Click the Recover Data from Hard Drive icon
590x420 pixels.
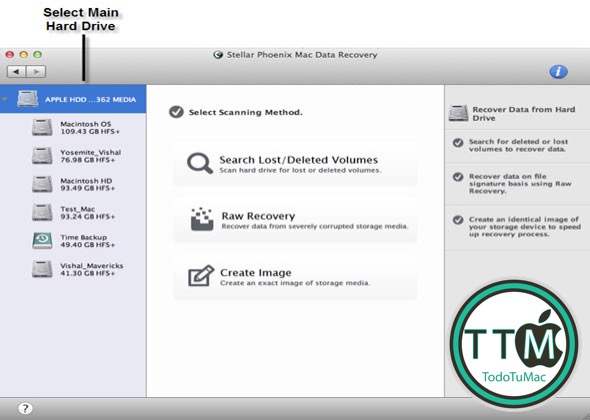(458, 113)
